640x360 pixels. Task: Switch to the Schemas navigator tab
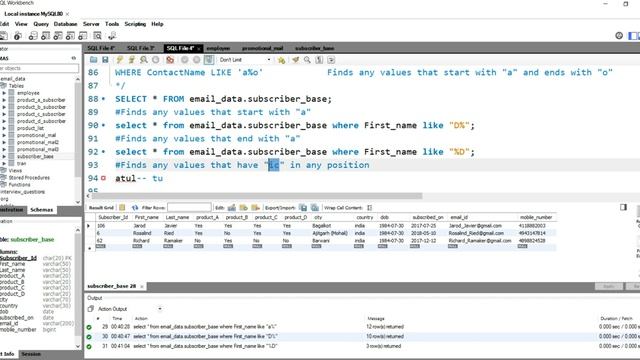point(41,210)
